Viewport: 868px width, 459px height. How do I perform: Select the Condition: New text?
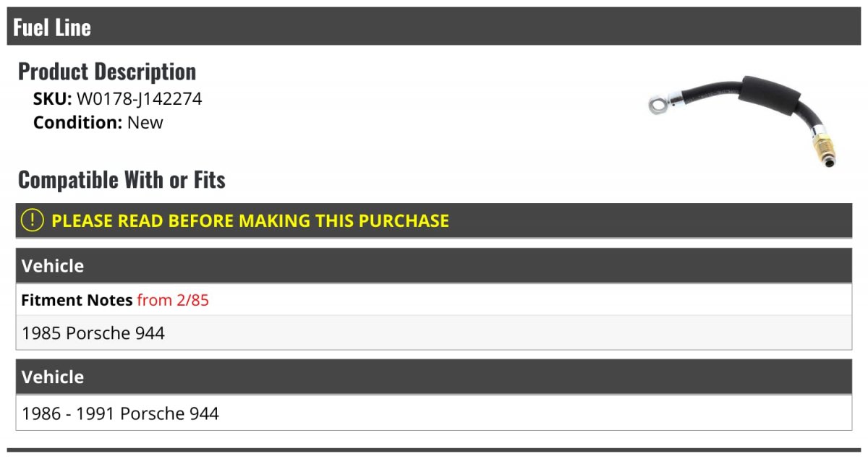click(98, 122)
